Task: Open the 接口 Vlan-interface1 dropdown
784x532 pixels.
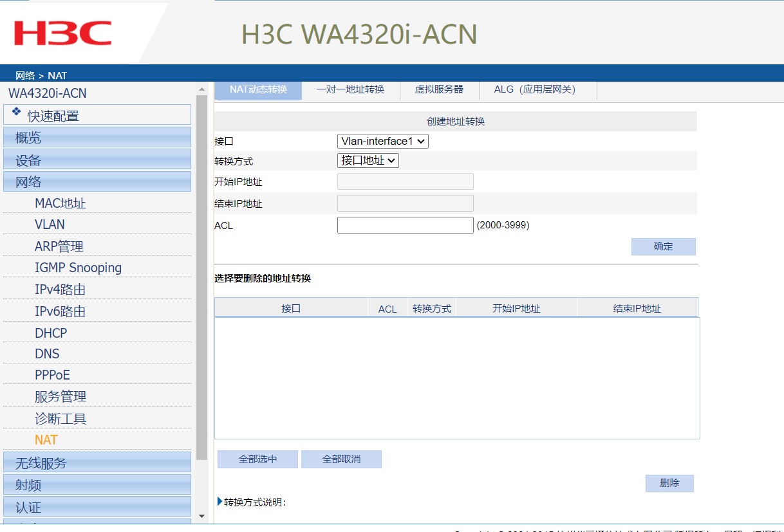Action: pos(382,141)
